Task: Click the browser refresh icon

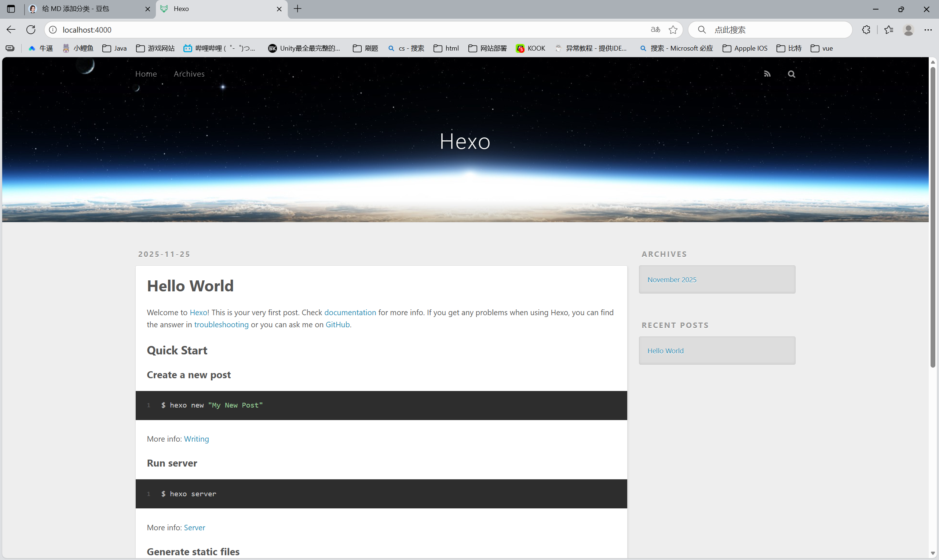Action: pos(31,29)
